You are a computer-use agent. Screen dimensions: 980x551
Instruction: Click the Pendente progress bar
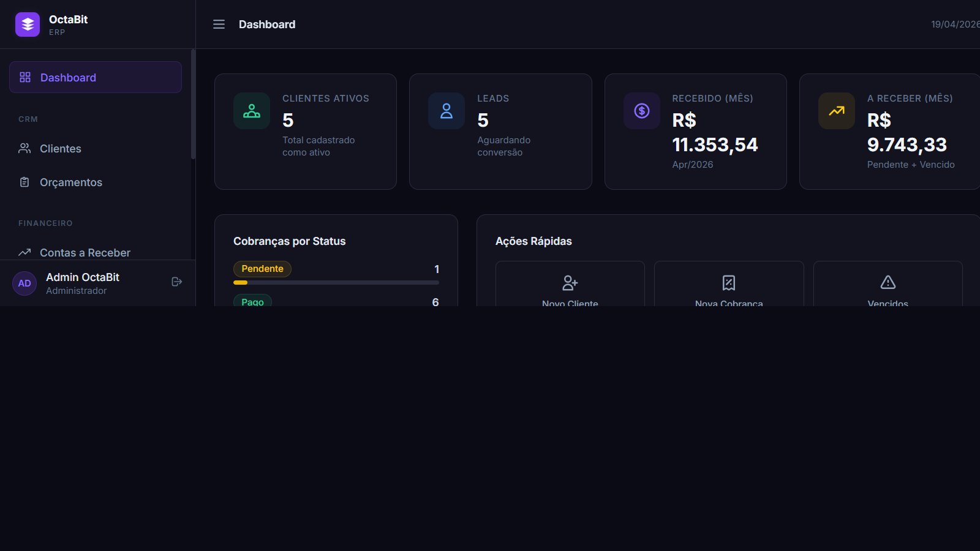(x=336, y=282)
